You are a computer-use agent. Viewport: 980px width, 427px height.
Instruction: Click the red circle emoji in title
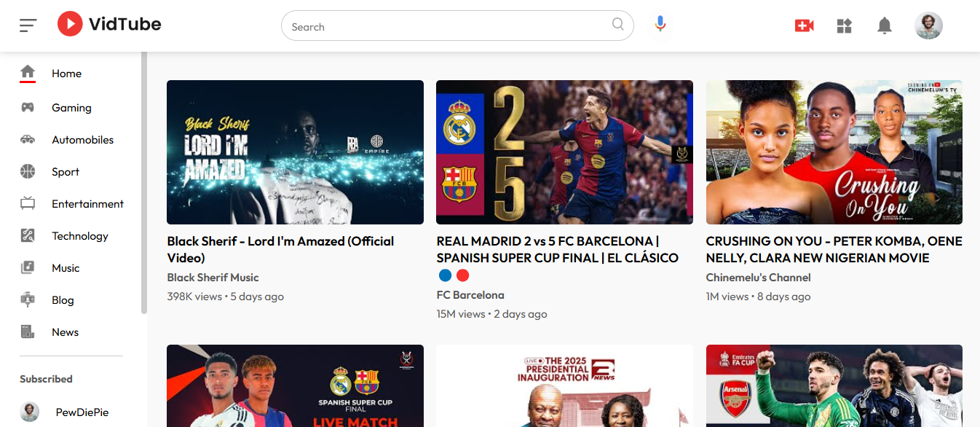click(x=462, y=275)
